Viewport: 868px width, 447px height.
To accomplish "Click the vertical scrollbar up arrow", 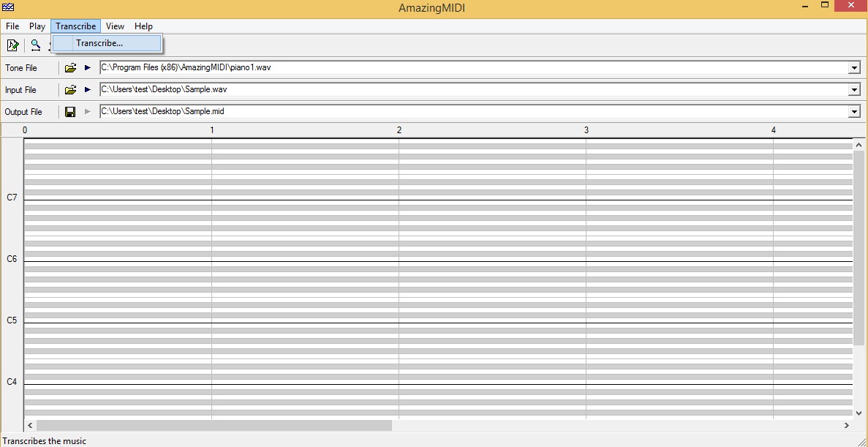I will (x=858, y=145).
